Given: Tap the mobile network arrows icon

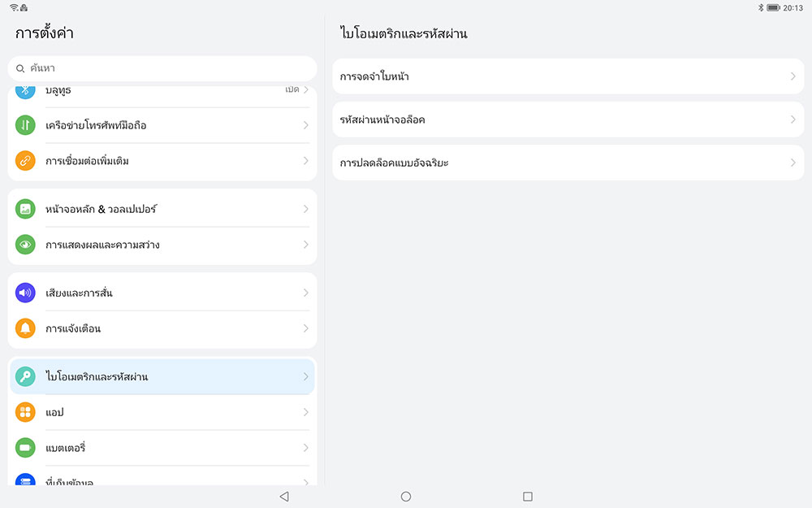Looking at the screenshot, I should (x=25, y=125).
